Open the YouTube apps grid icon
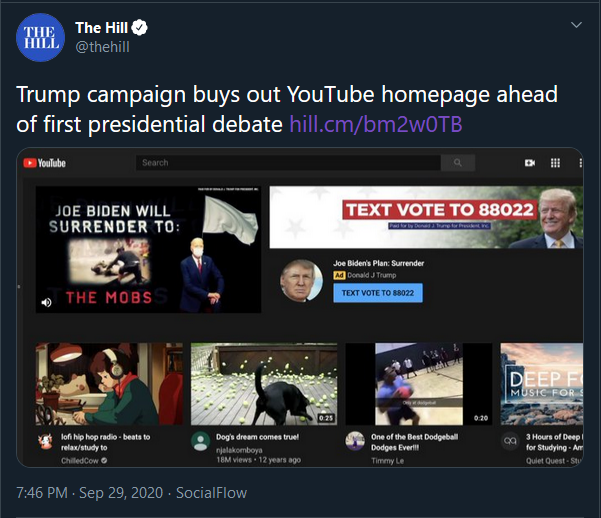Image resolution: width=601 pixels, height=518 pixels. 555,163
